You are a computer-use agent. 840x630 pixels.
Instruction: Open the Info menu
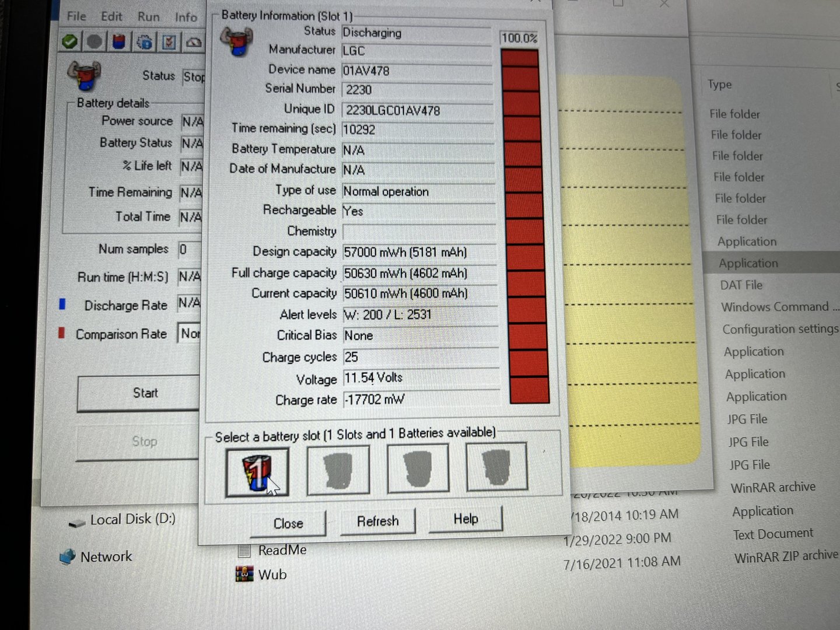[186, 17]
